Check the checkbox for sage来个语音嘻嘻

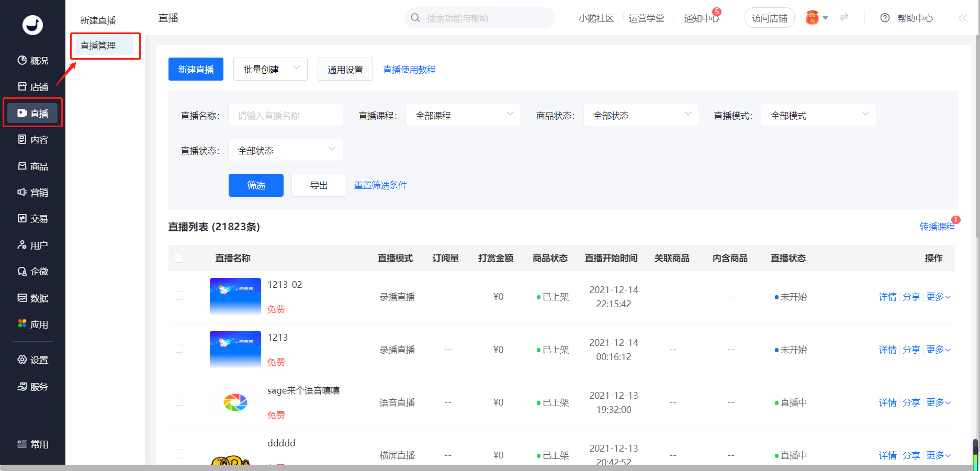(x=179, y=401)
